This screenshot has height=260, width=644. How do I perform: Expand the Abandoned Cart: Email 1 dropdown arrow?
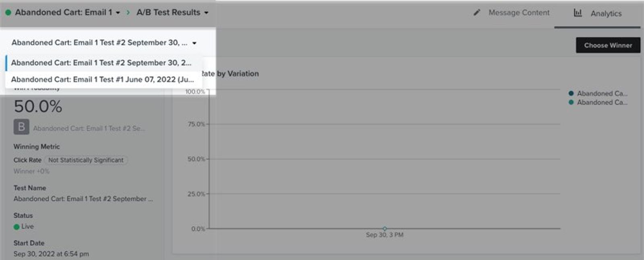pos(118,13)
